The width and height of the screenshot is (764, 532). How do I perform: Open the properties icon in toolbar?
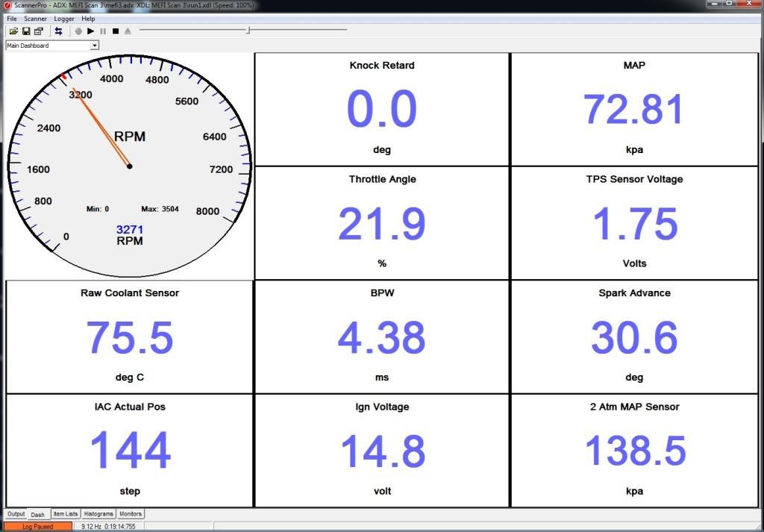[x=39, y=31]
